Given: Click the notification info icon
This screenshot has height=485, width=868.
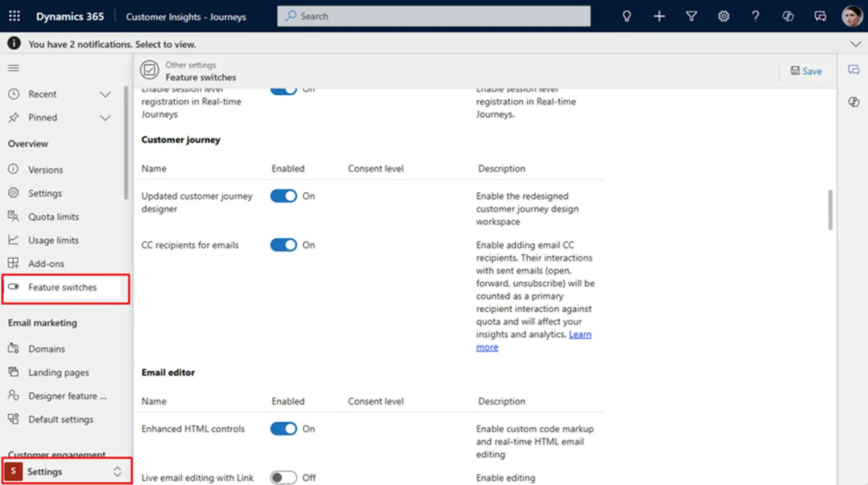Looking at the screenshot, I should coord(14,43).
